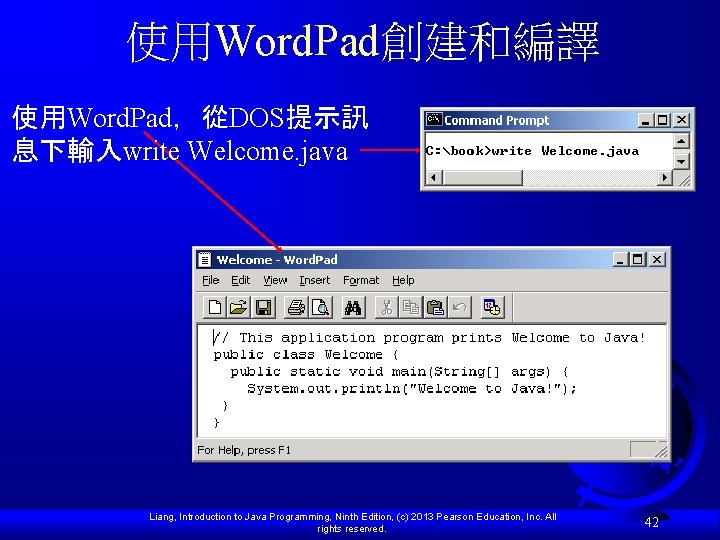
Task: Click the "Command Prompt" title bar text
Action: click(496, 120)
